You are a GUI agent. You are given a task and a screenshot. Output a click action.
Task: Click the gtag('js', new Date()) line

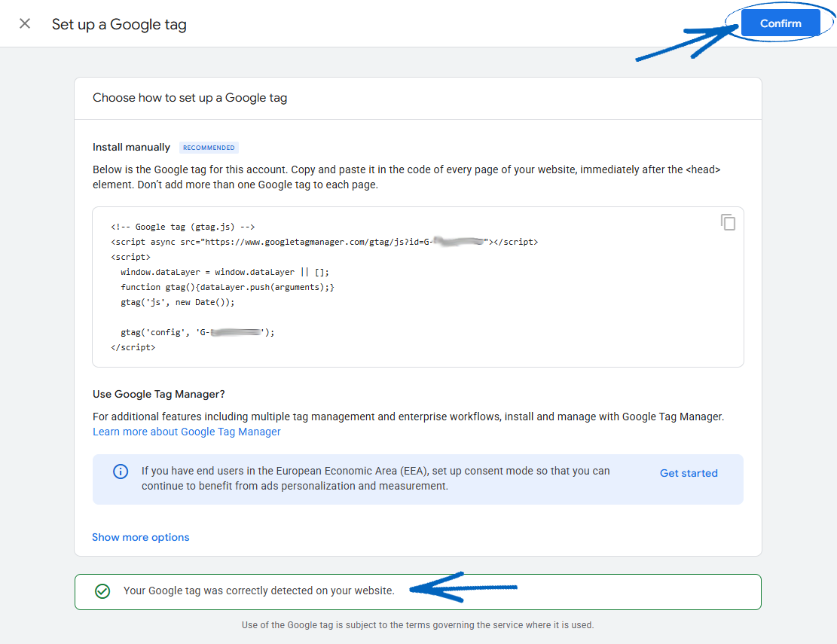177,302
